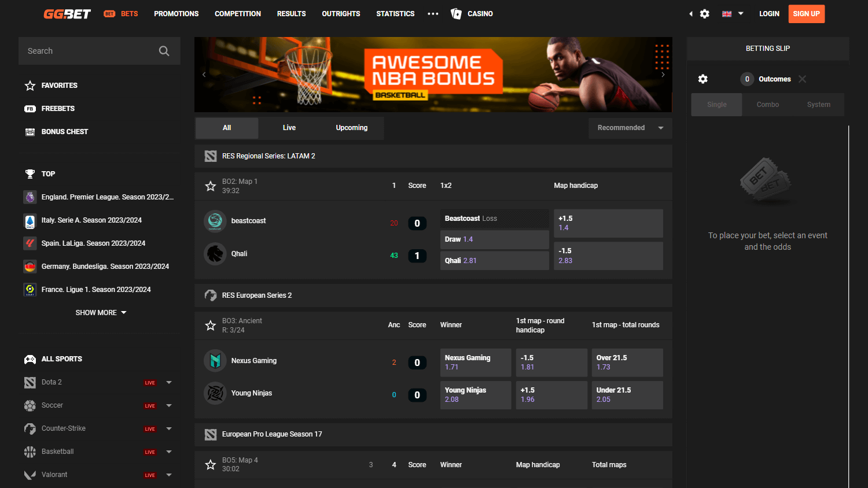Select the Combo betting slip tab
This screenshot has height=488, width=868.
pos(768,105)
